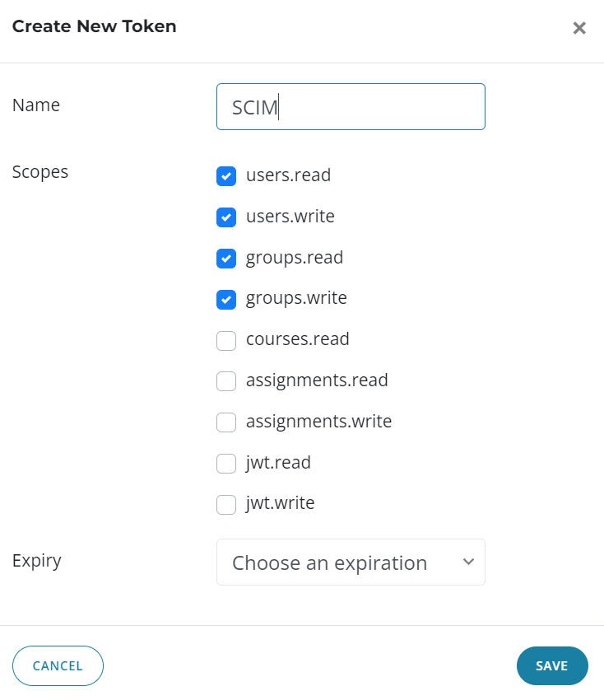The width and height of the screenshot is (604, 700).
Task: Click the users.write label text
Action: point(290,217)
